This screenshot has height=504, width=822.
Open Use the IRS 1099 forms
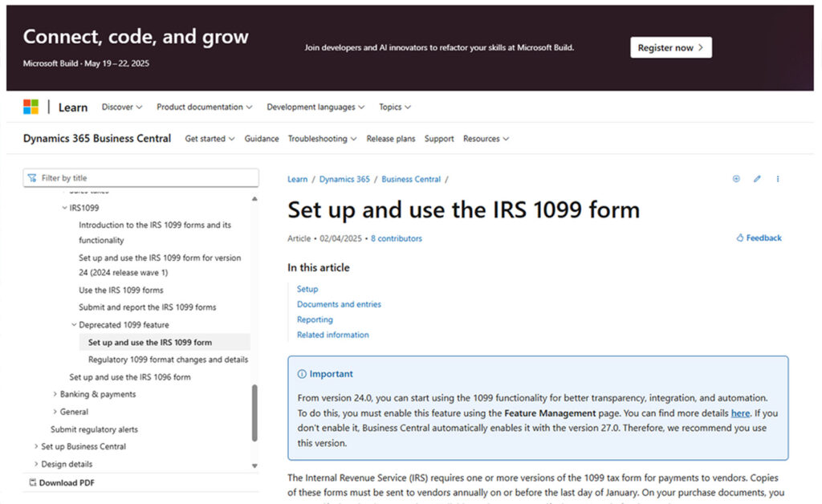pyautogui.click(x=121, y=291)
